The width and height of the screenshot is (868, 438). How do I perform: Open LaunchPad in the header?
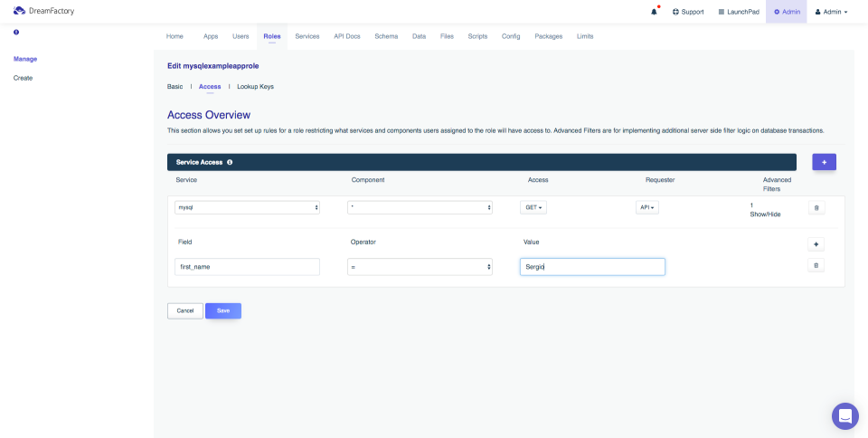[x=739, y=12]
